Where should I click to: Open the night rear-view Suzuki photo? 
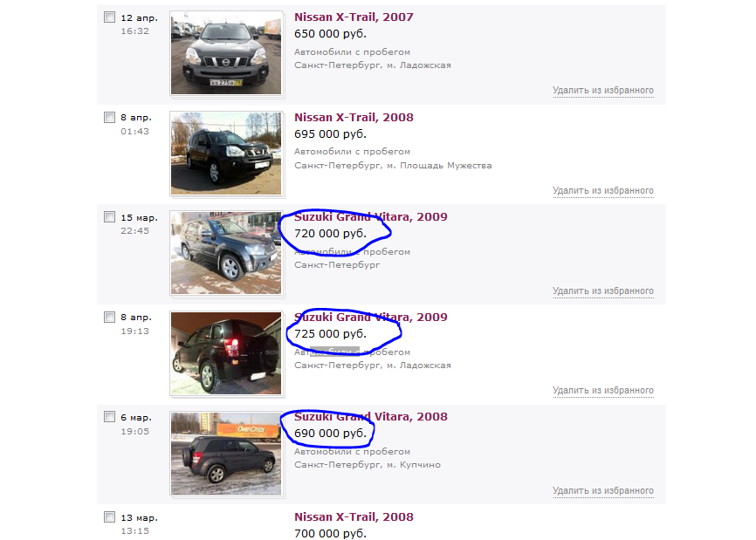click(226, 353)
